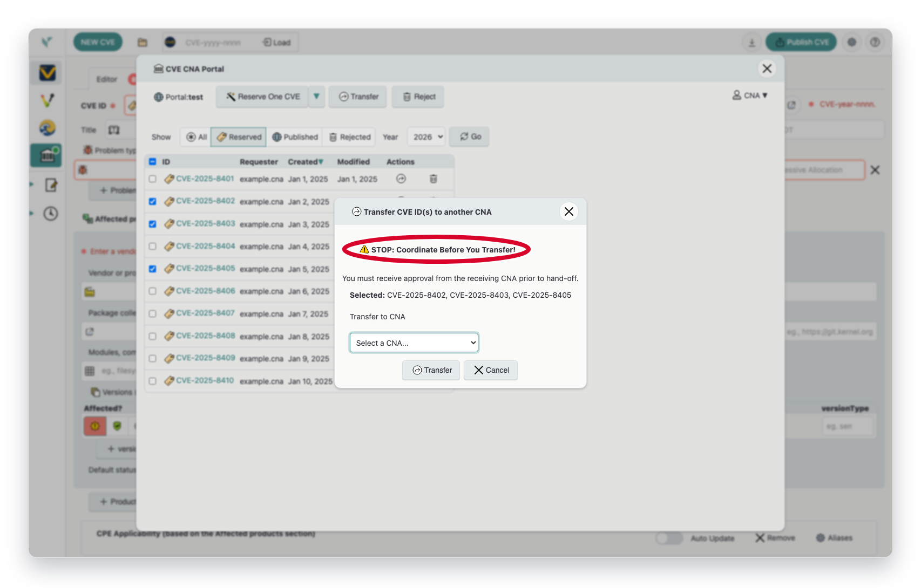921x588 pixels.
Task: Open the settings gear icon
Action: tap(852, 42)
